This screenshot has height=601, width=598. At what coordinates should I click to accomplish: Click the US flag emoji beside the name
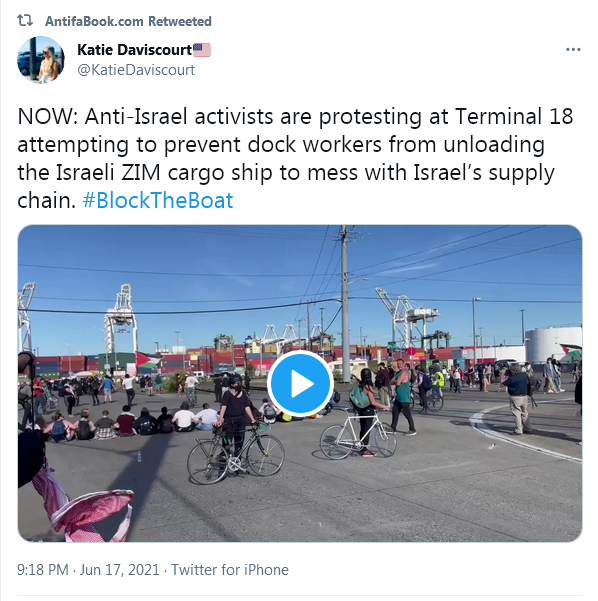click(202, 49)
